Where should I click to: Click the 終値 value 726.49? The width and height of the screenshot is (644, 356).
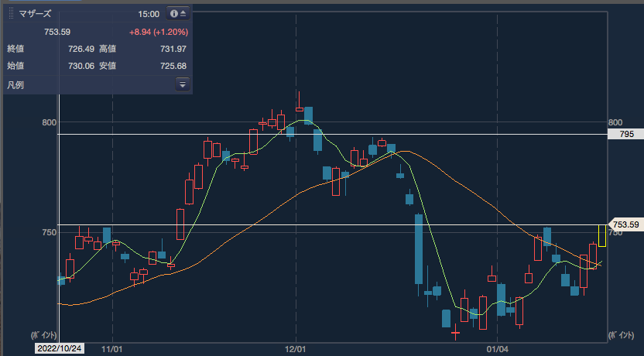click(x=81, y=49)
